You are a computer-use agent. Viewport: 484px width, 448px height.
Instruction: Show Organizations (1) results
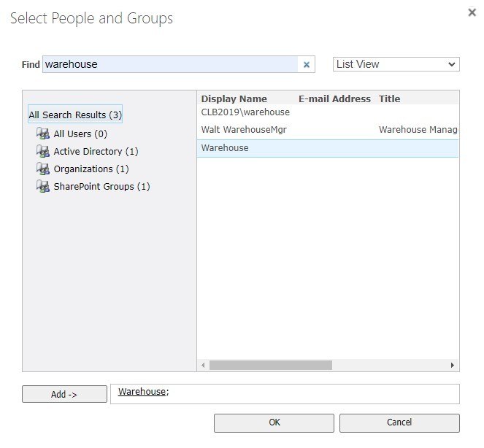(91, 169)
